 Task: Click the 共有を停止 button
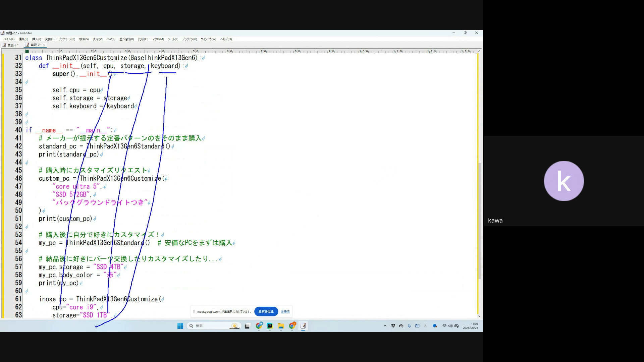266,312
